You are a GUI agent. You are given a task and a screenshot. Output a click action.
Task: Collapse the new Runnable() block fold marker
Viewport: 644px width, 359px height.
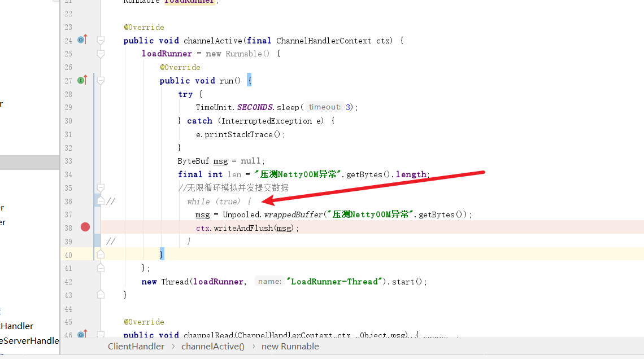tap(101, 54)
